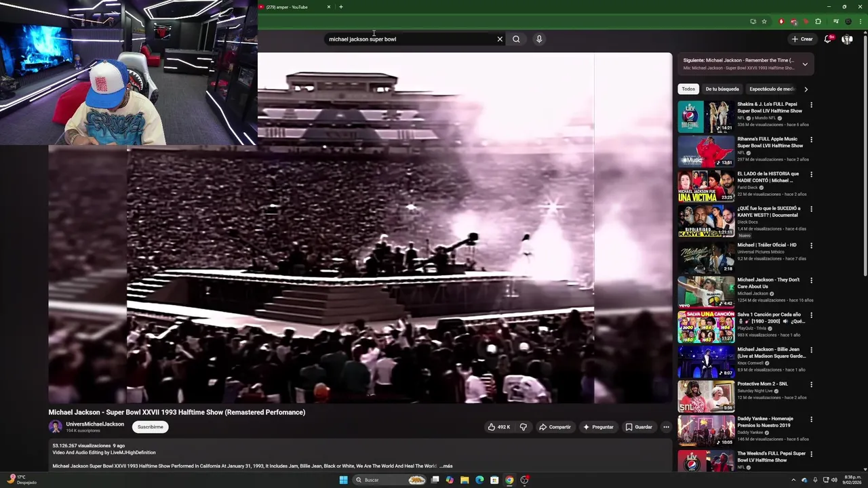Open Windows Start menu
Viewport: 868px width, 488px height.
pos(343,480)
